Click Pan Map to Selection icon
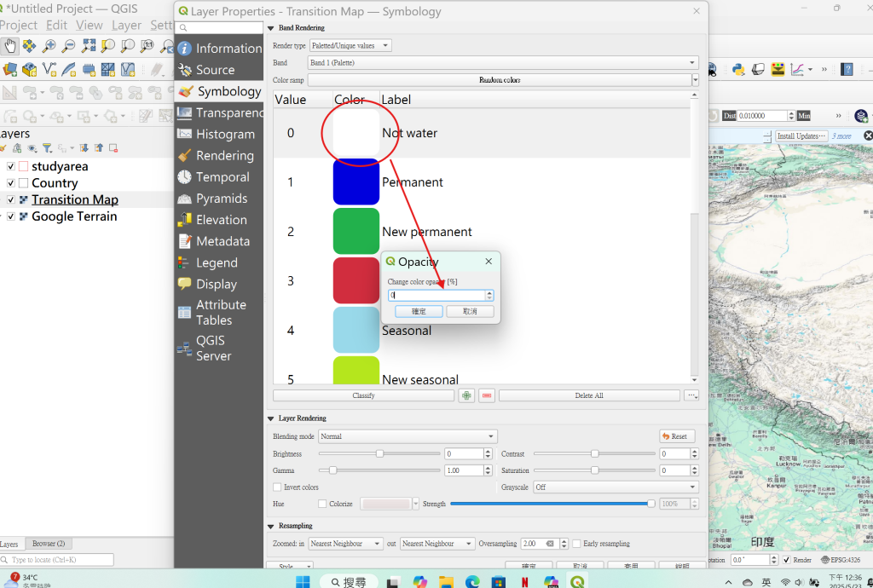This screenshot has width=873, height=588. tap(29, 46)
